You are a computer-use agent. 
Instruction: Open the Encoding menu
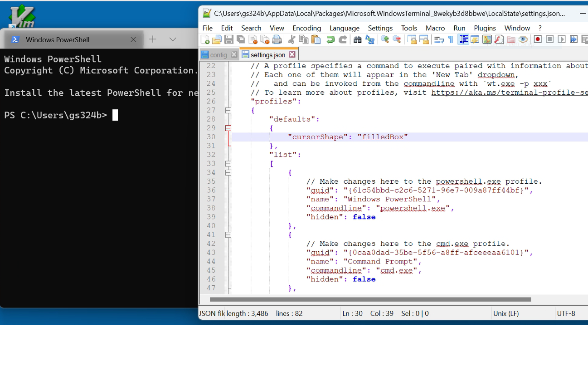coord(307,28)
